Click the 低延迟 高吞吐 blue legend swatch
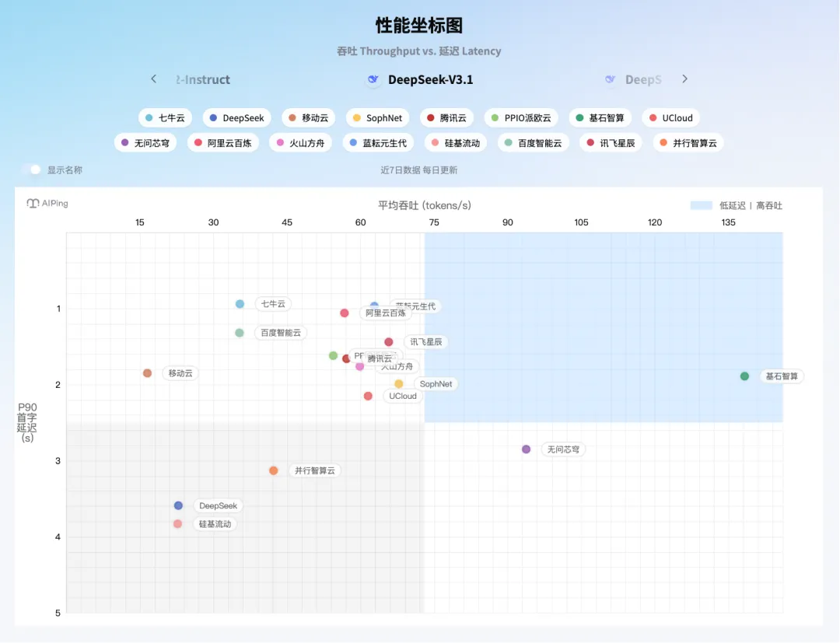The width and height of the screenshot is (840, 643). coord(701,205)
